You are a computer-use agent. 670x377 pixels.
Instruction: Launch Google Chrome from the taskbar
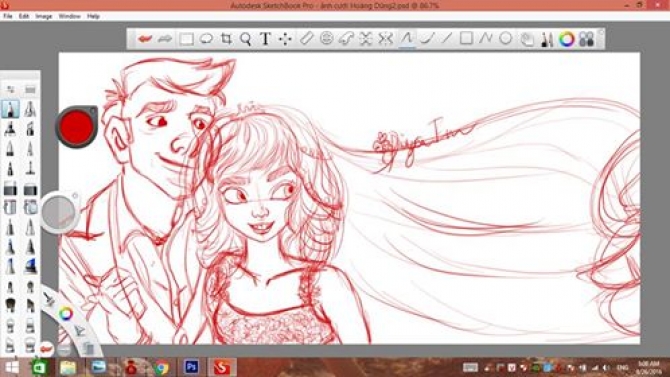(x=161, y=368)
